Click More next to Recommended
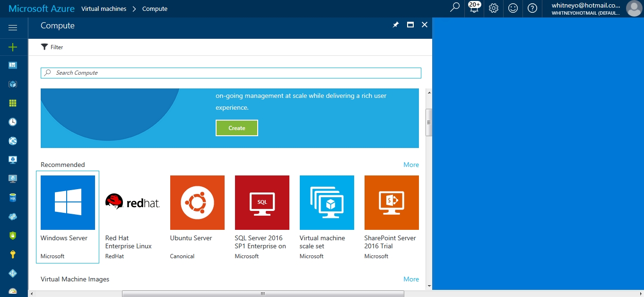This screenshot has height=297, width=644. point(411,165)
